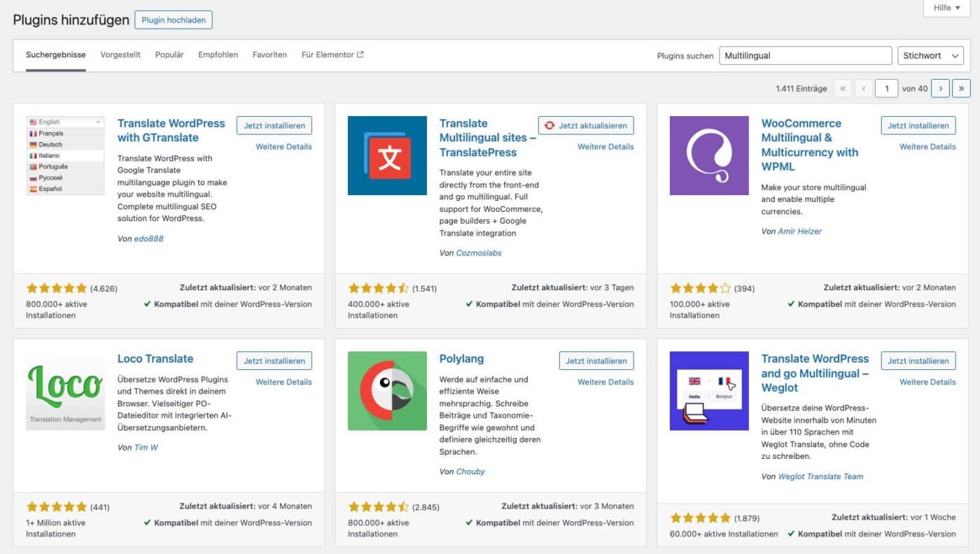This screenshot has width=980, height=554.
Task: Open Weitere Details for the GTranslate plugin
Action: pos(283,147)
